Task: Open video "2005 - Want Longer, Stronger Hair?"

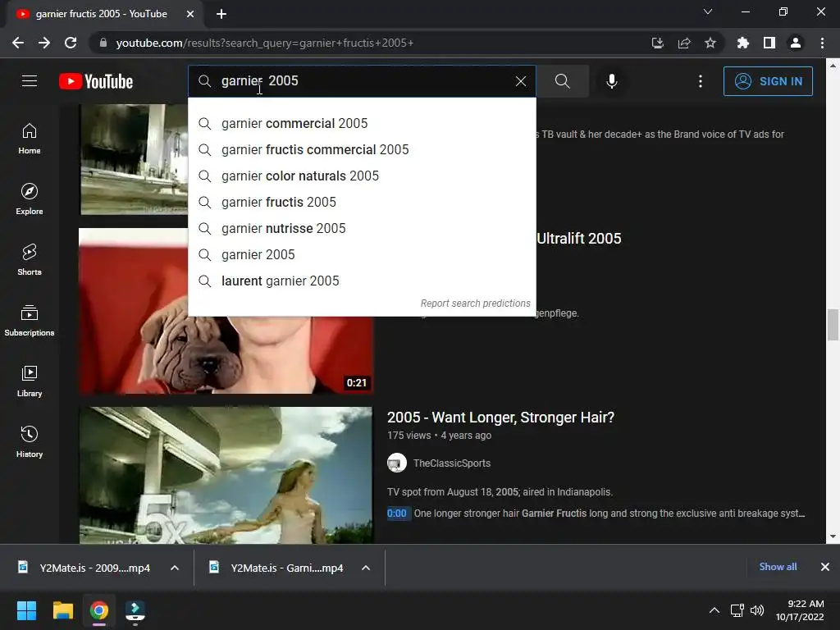Action: tap(500, 418)
